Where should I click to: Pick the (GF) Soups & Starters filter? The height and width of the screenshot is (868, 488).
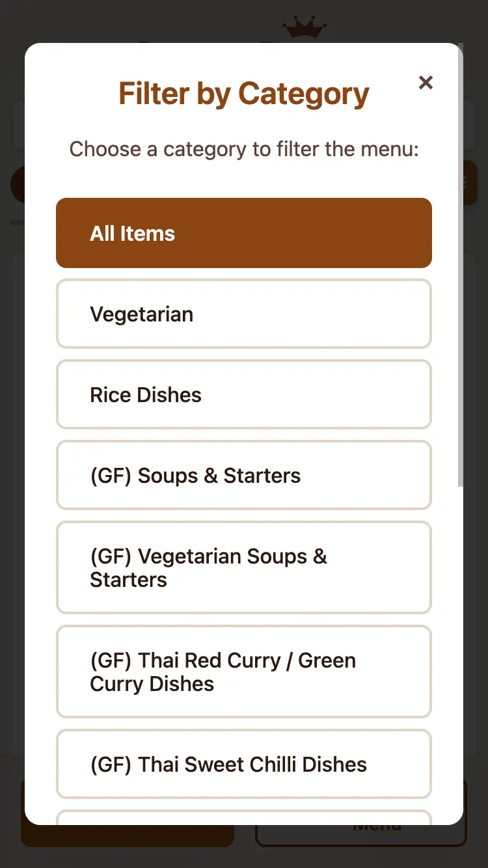click(244, 475)
